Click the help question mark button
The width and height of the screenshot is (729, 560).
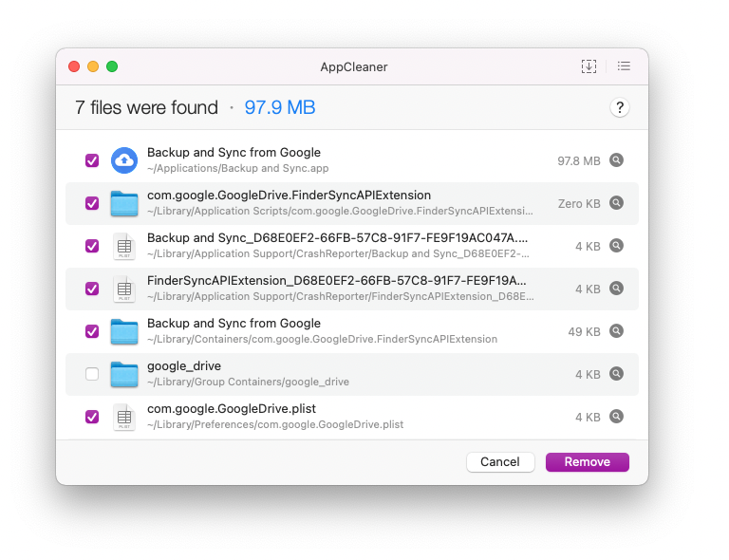pos(619,108)
